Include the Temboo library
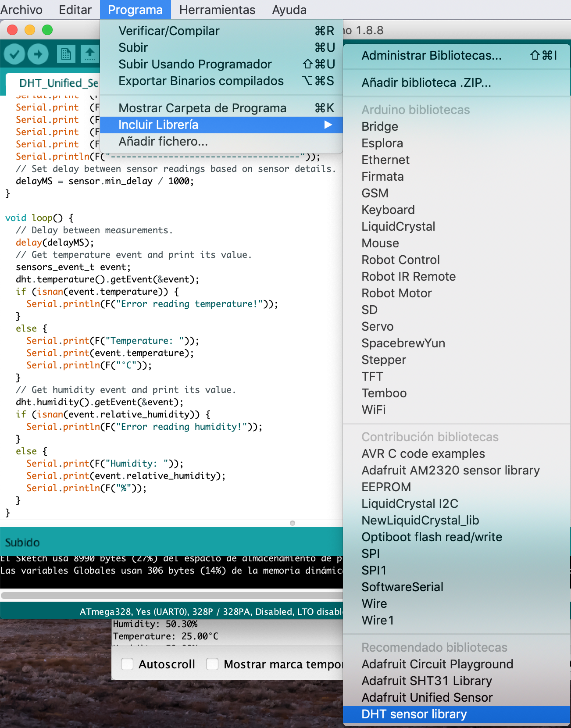This screenshot has height=728, width=571. click(x=457, y=393)
